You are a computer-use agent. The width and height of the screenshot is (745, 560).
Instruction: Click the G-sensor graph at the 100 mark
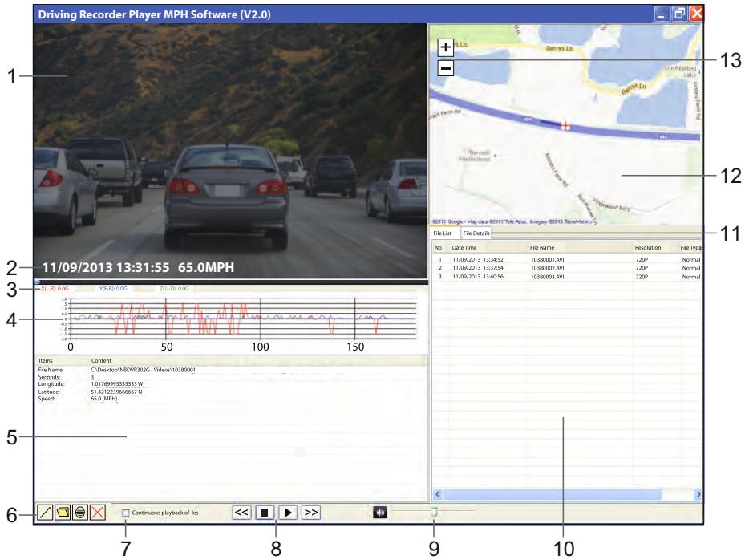261,319
